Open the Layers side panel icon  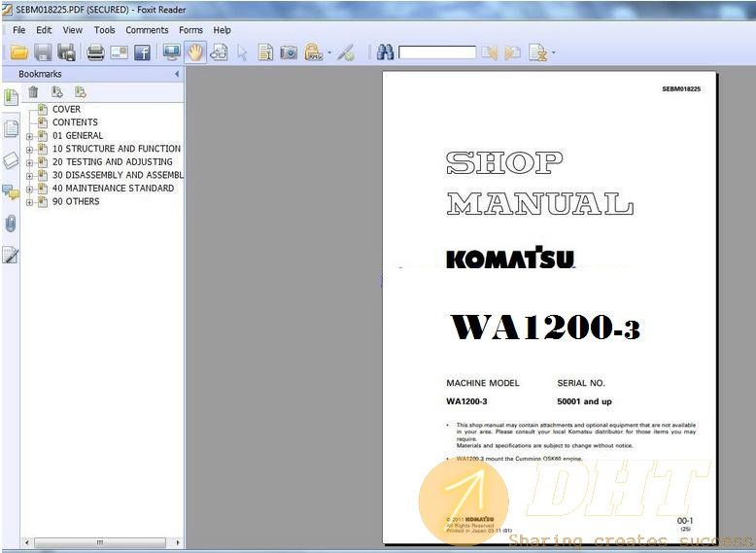click(11, 160)
